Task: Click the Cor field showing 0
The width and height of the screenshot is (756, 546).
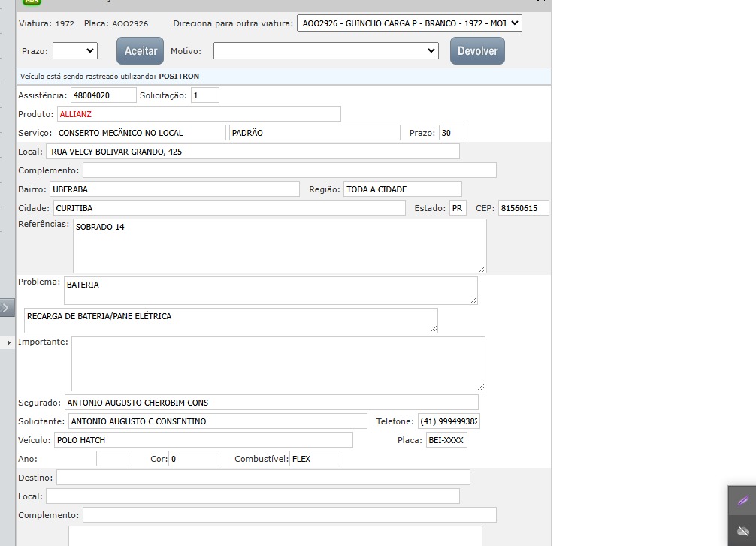Action: [x=194, y=459]
